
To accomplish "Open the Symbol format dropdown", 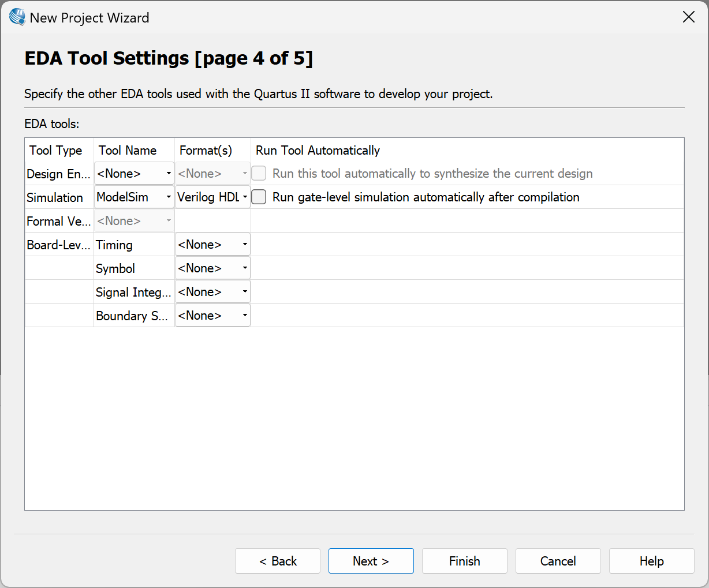I will [x=212, y=268].
